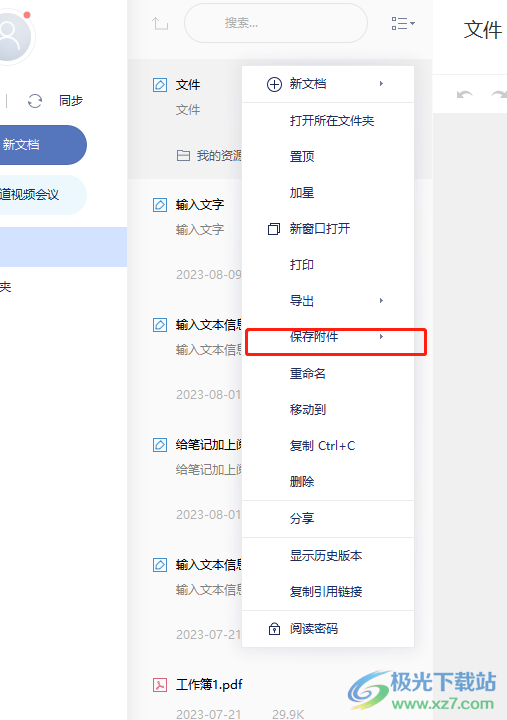Click the blue 新文档 button

tap(43, 145)
